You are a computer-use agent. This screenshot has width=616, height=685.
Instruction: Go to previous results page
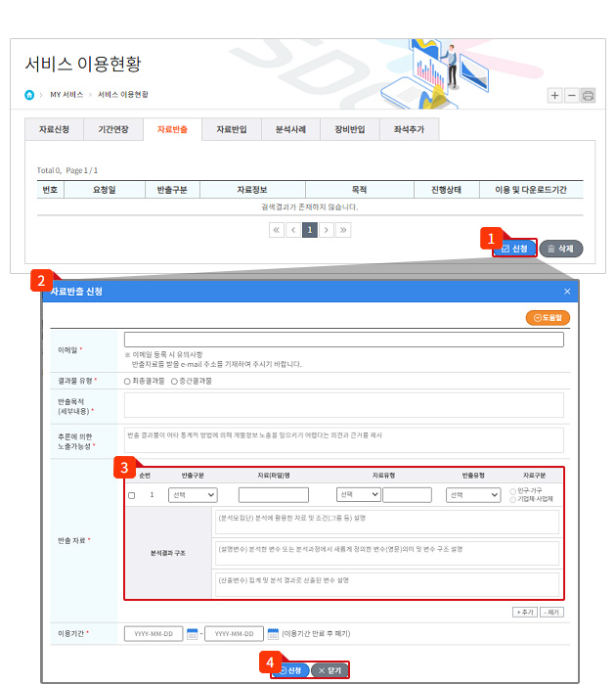[x=293, y=230]
